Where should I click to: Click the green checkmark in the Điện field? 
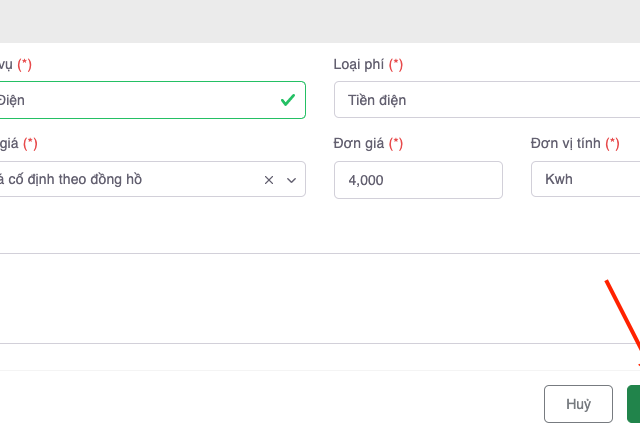288,100
